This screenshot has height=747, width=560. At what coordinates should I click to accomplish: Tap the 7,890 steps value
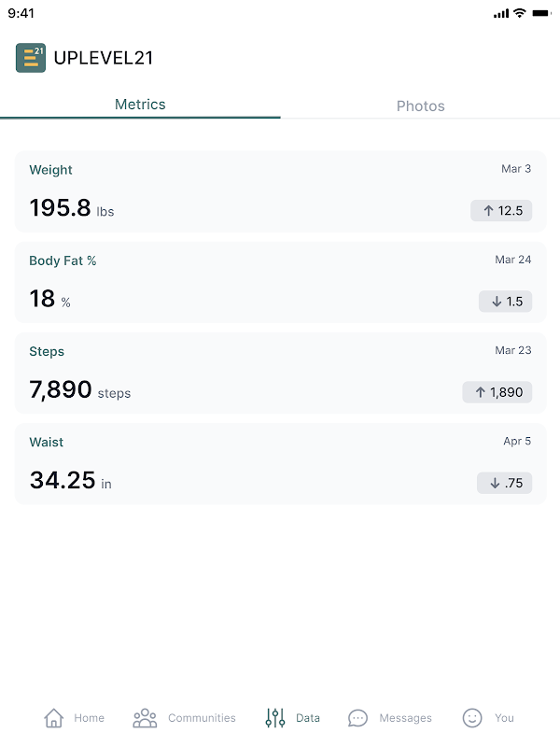click(x=61, y=390)
